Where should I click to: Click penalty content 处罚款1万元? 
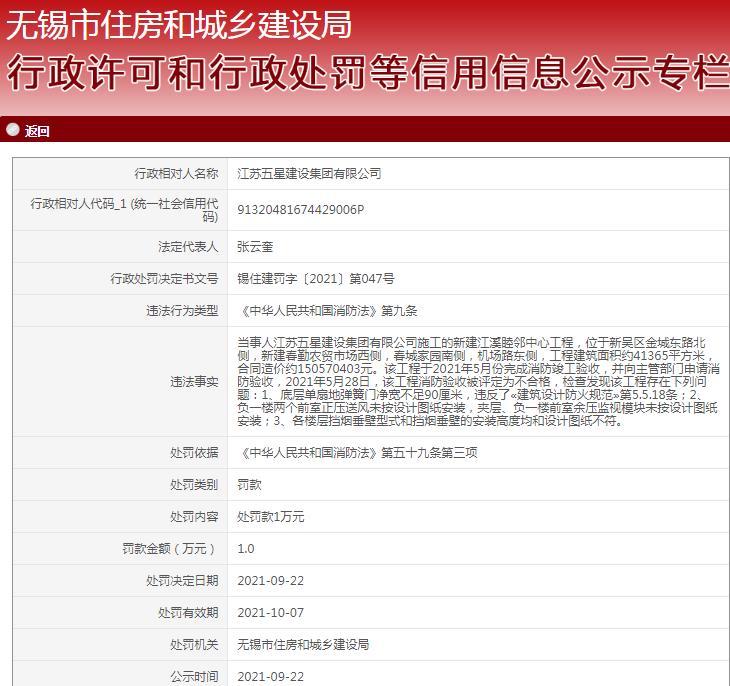pyautogui.click(x=270, y=517)
